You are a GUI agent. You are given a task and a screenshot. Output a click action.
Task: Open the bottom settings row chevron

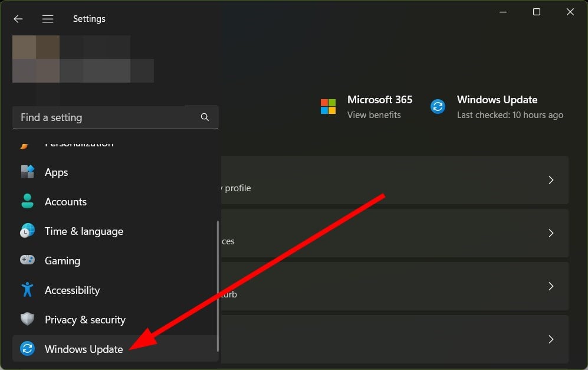click(x=551, y=339)
